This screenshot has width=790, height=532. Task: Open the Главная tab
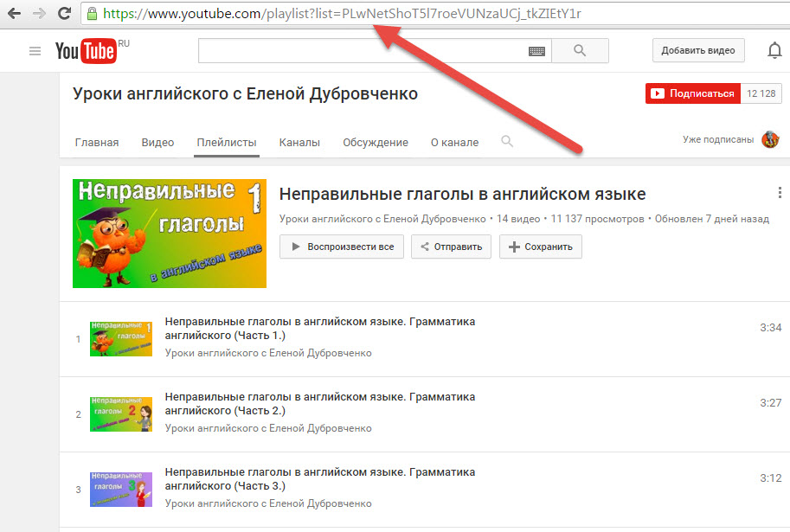(x=97, y=143)
